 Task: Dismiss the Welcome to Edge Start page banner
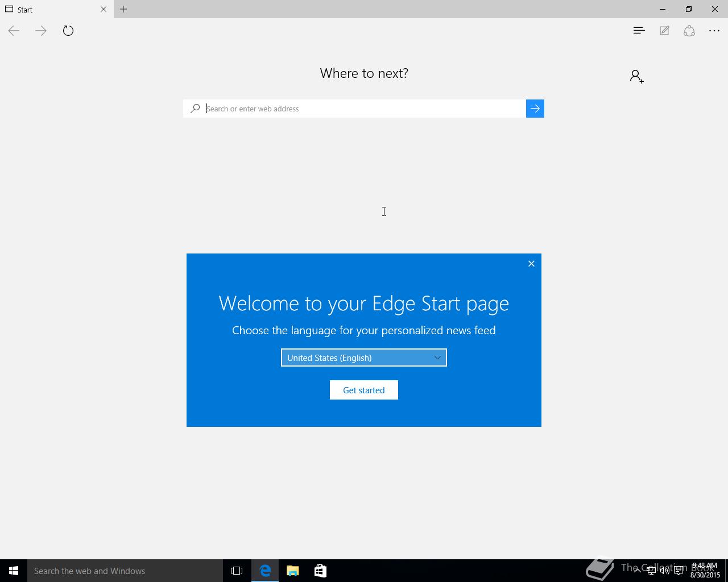(531, 264)
